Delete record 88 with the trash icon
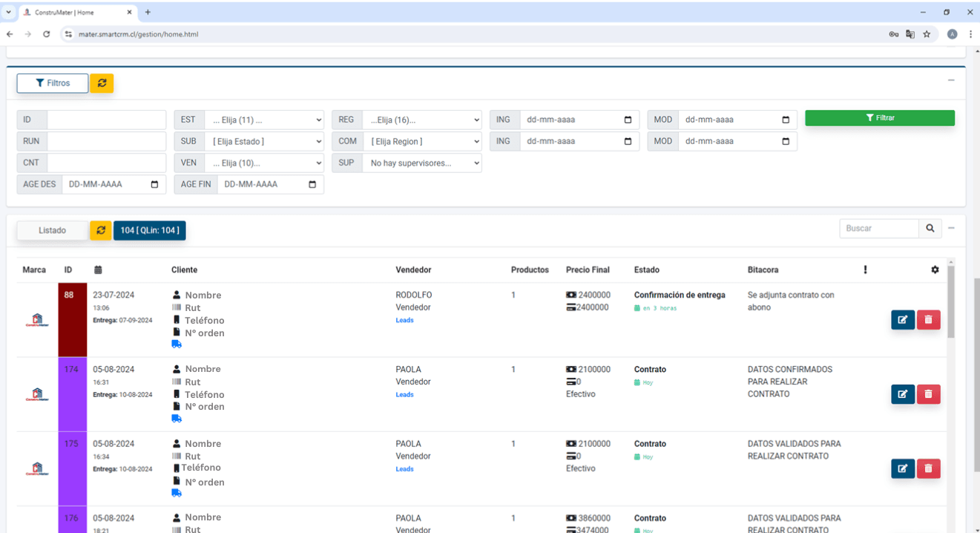This screenshot has height=533, width=980. pos(929,320)
